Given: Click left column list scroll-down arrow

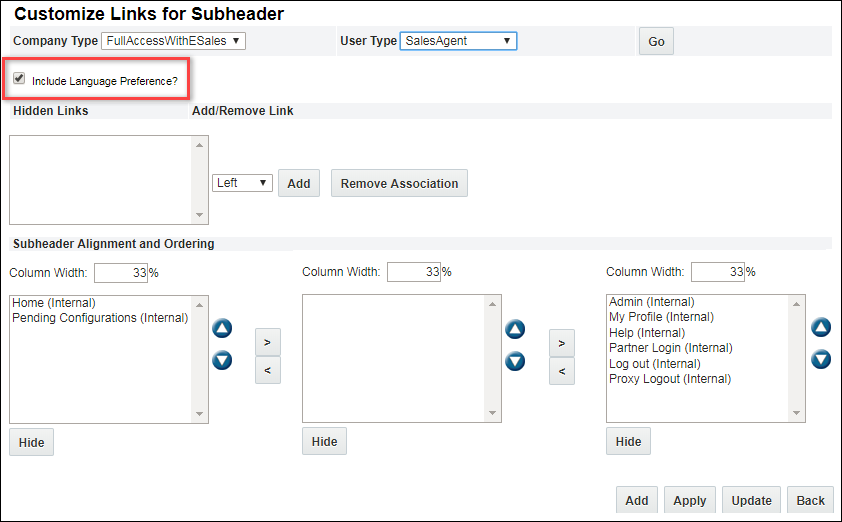Looking at the screenshot, I should [200, 414].
